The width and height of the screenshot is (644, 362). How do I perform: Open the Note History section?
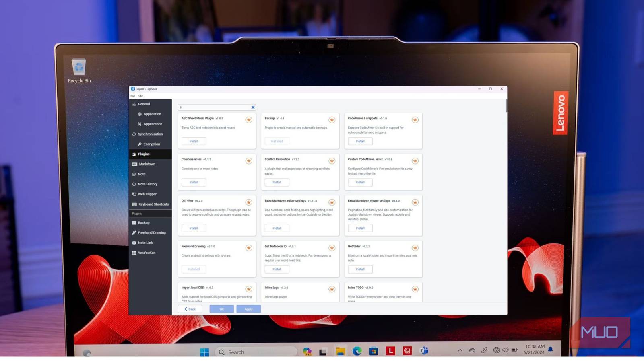coord(147,184)
